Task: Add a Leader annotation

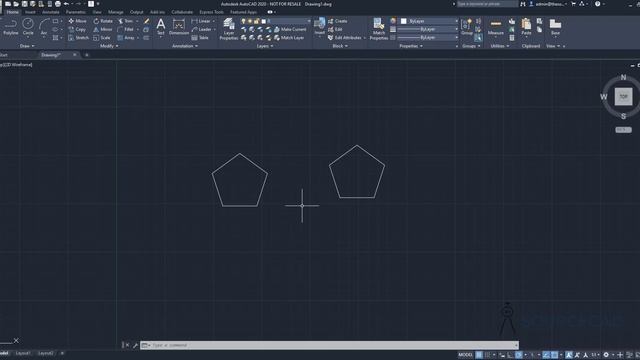Action: pos(202,29)
